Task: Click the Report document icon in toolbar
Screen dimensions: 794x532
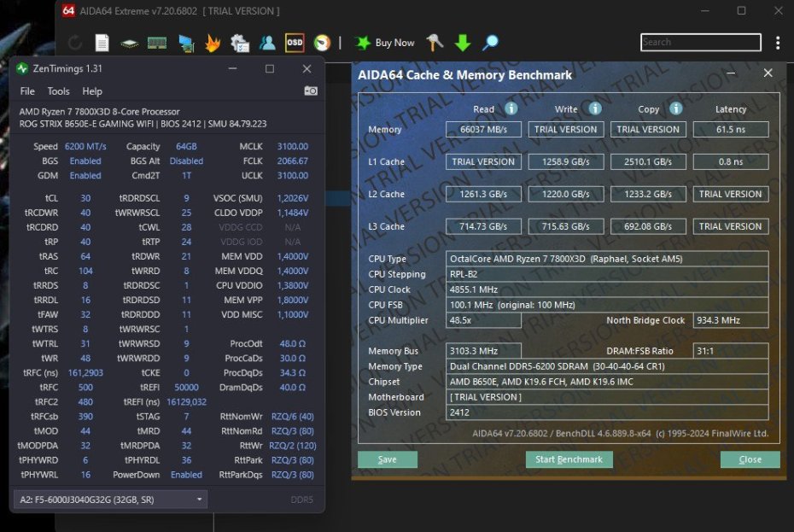Action: coord(102,43)
